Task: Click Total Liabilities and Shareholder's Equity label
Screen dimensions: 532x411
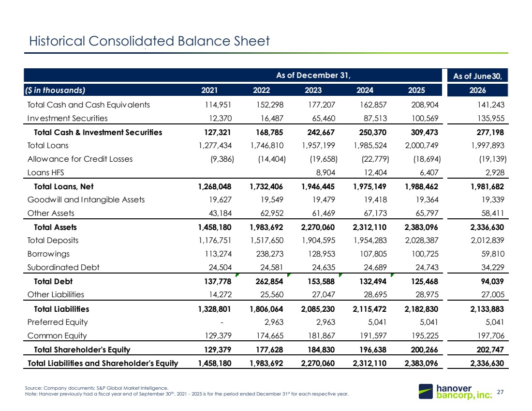Action: click(103, 364)
